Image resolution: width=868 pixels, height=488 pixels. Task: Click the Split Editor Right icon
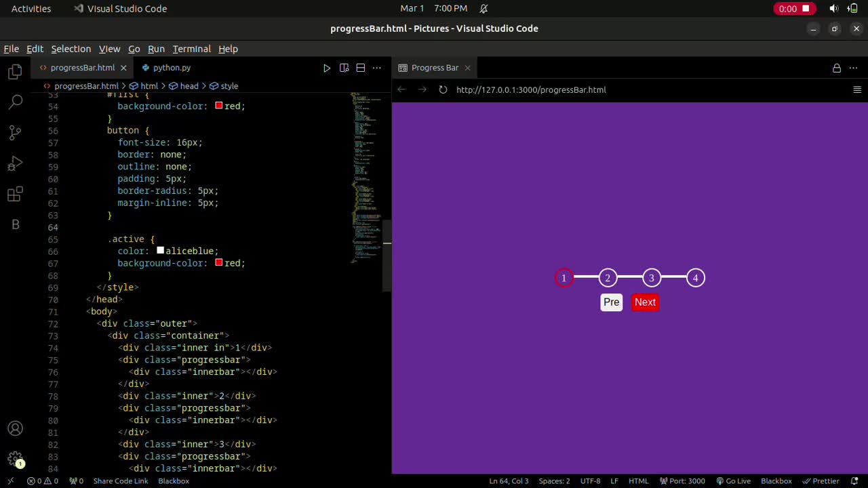361,68
